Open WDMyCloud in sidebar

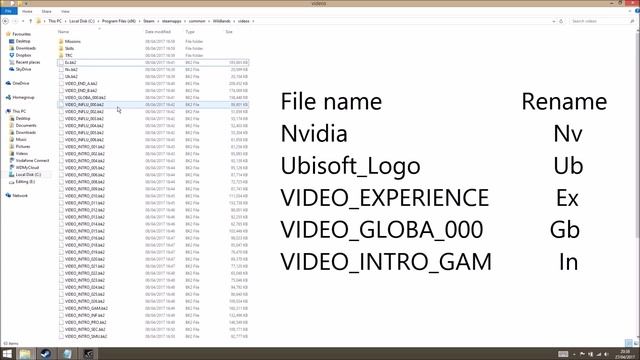24,168
